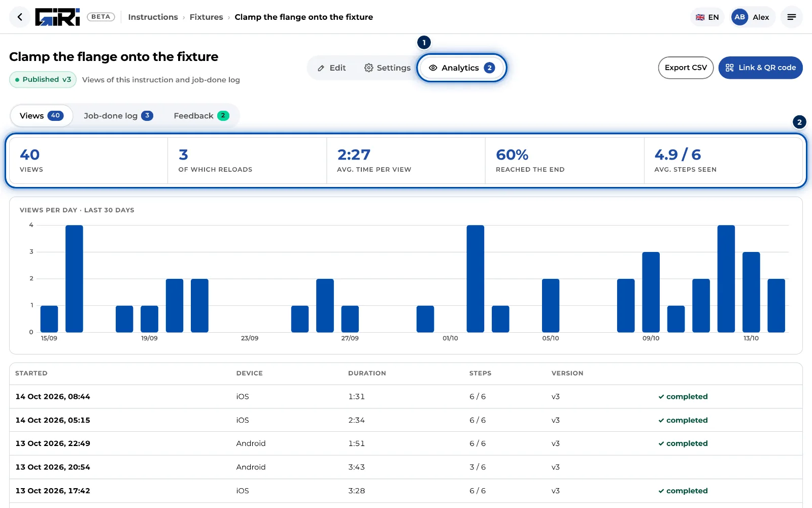Select row 14 Oct 2026, 05:15
This screenshot has height=508, width=812.
[x=406, y=420]
